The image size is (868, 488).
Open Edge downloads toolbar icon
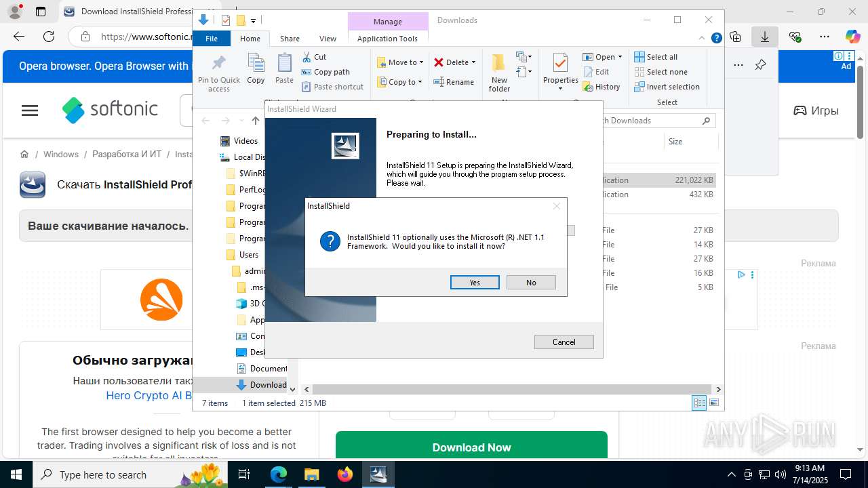(764, 37)
